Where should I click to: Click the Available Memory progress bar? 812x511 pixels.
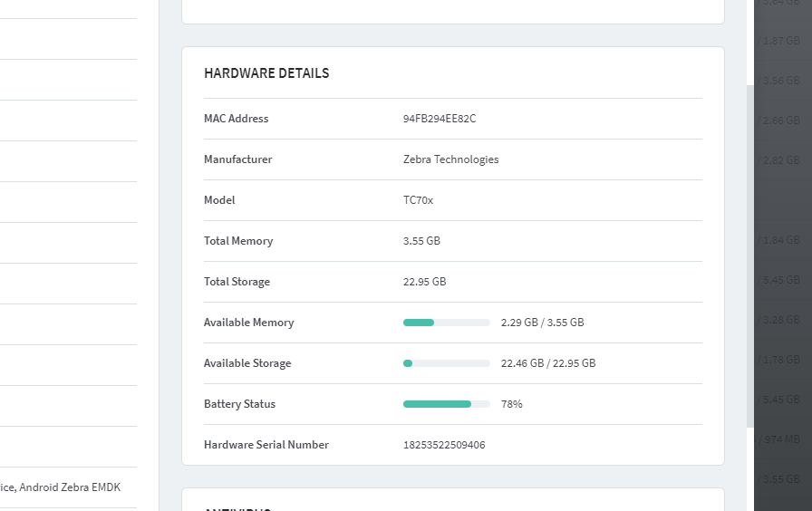coord(446,323)
